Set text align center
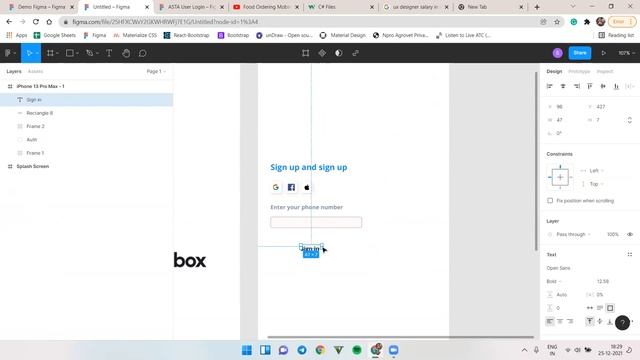This screenshot has height=360, width=640. (x=560, y=321)
